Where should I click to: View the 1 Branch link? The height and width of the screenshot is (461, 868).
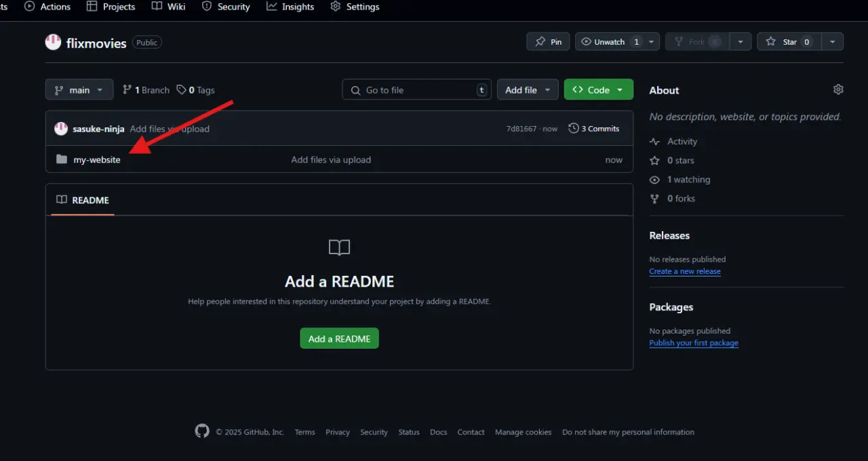(146, 89)
